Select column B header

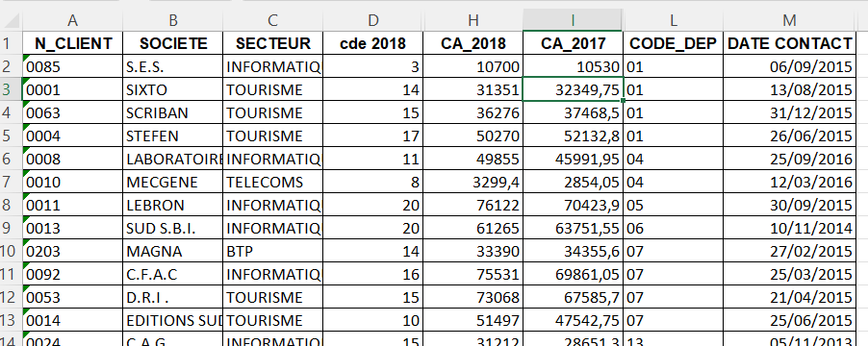tap(172, 20)
